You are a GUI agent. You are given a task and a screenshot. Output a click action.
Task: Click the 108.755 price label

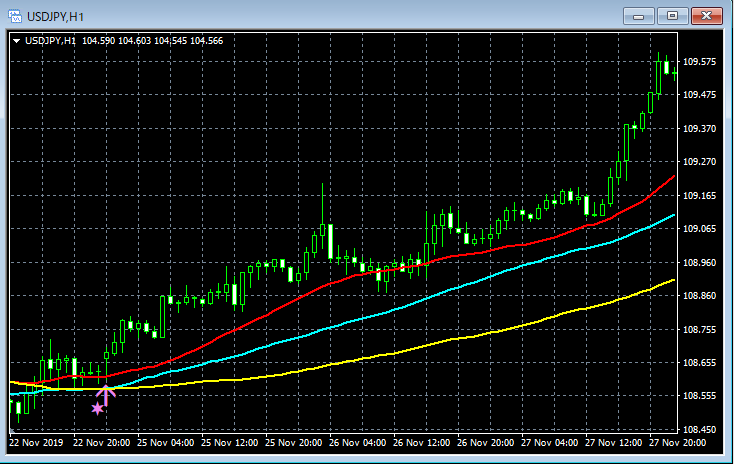coord(699,330)
